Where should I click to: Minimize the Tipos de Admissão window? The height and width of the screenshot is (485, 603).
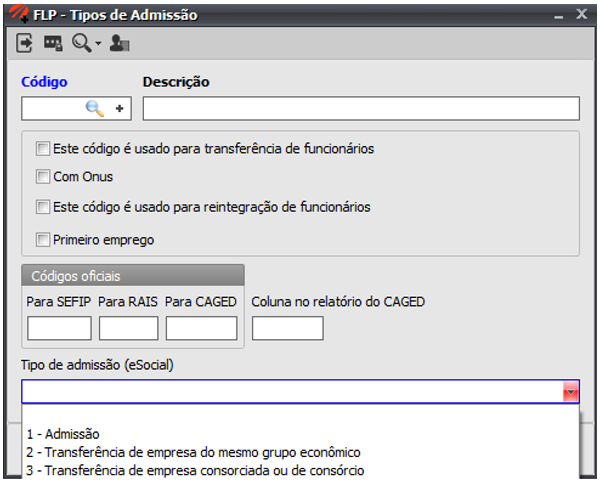559,15
